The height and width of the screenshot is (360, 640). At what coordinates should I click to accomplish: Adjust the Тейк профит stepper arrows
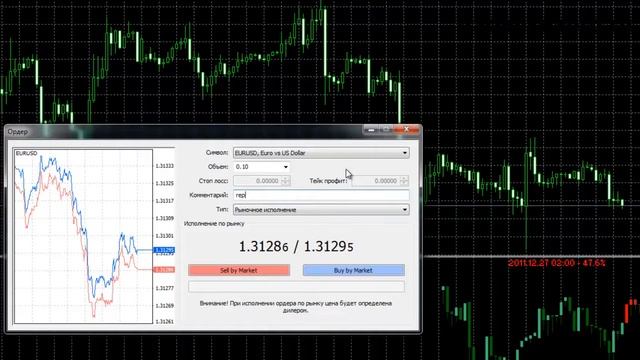pos(404,181)
